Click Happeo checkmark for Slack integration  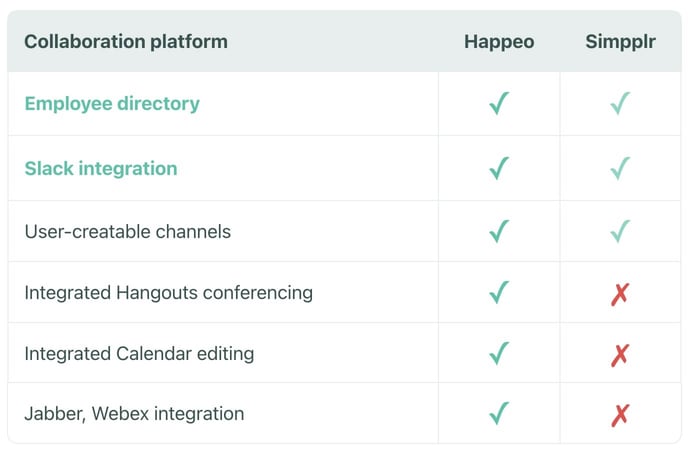tap(499, 169)
